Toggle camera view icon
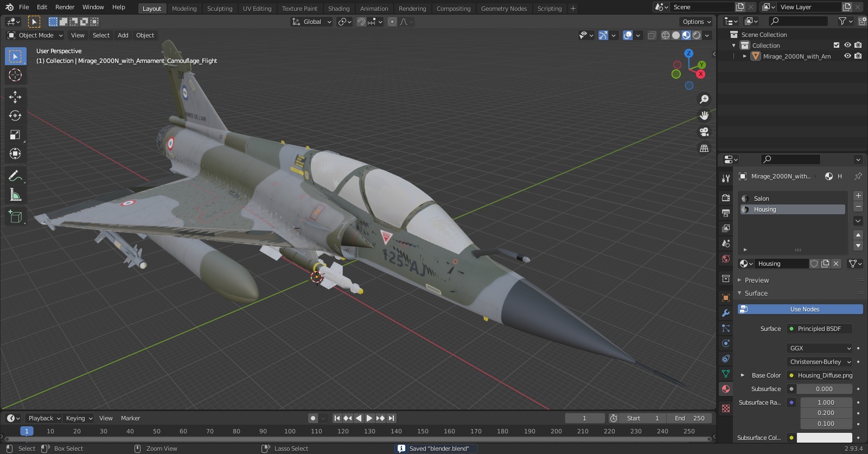The height and width of the screenshot is (454, 868). coord(704,132)
